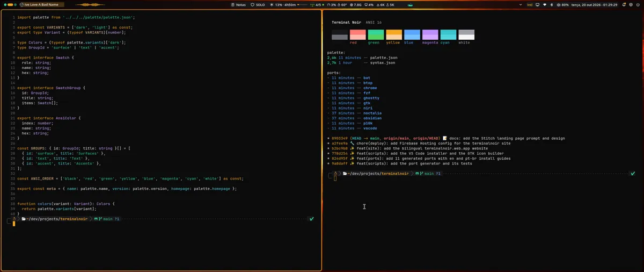Viewport: 644px width, 272px height.
Task: Open the 7.8G memory indicator
Action: pyautogui.click(x=355, y=5)
